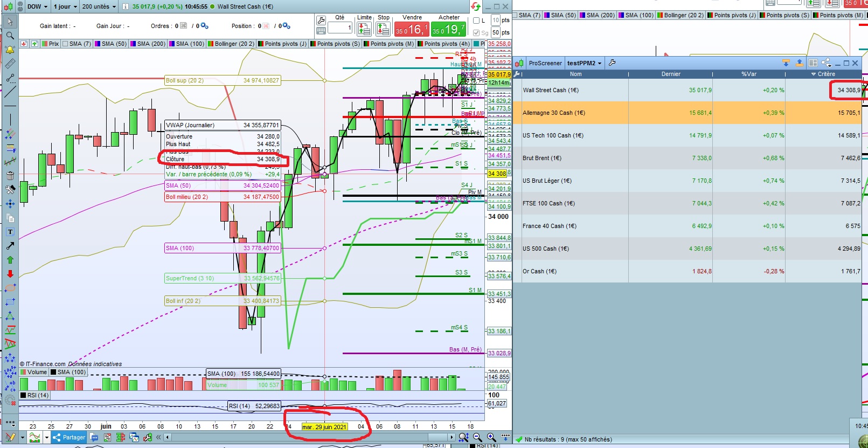This screenshot has width=868, height=448.
Task: Click the SMA (200) color swatch on main chart
Action: click(x=133, y=44)
